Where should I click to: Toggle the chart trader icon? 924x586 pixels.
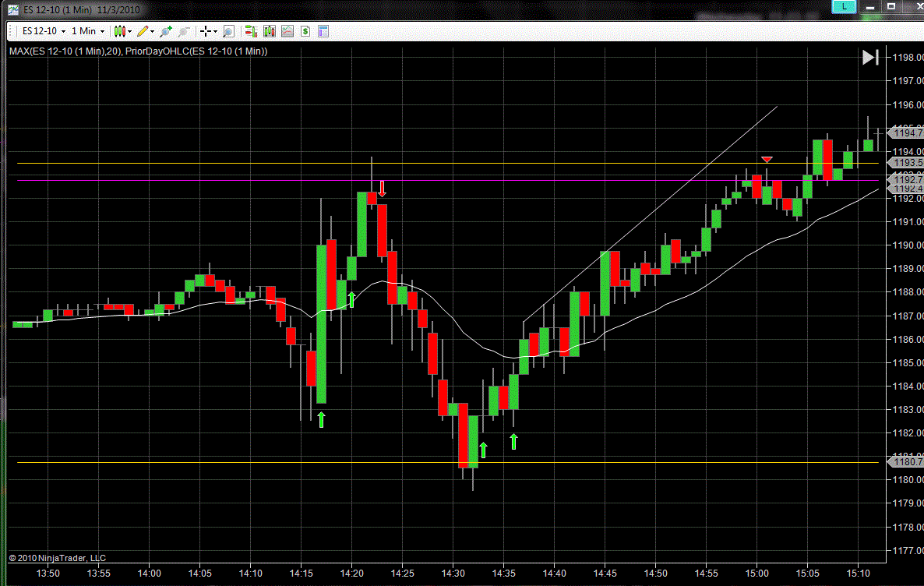click(x=251, y=31)
